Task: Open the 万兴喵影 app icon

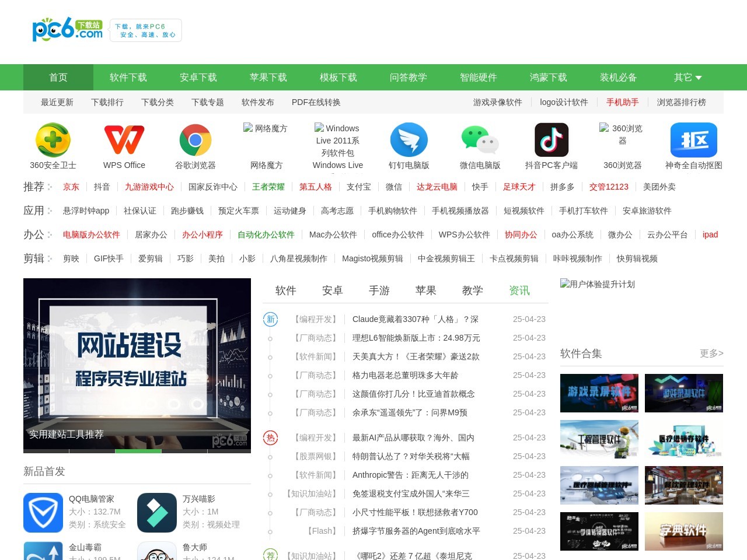Action: pyautogui.click(x=157, y=513)
